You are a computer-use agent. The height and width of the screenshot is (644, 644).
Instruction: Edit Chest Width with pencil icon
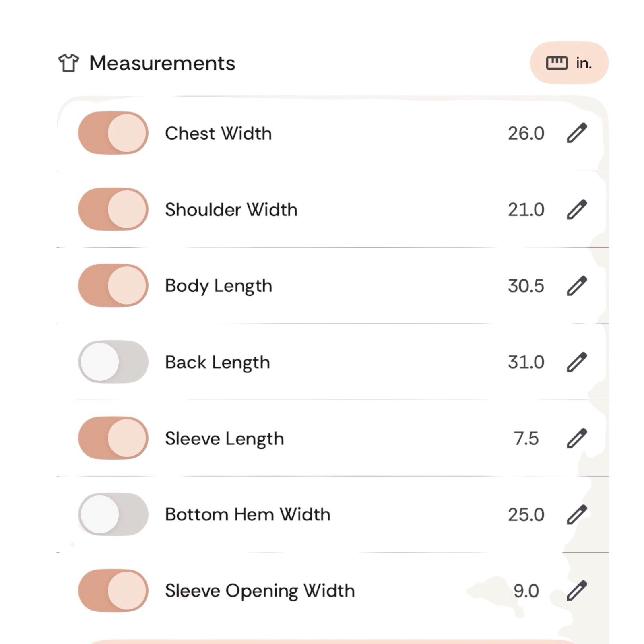577,133
